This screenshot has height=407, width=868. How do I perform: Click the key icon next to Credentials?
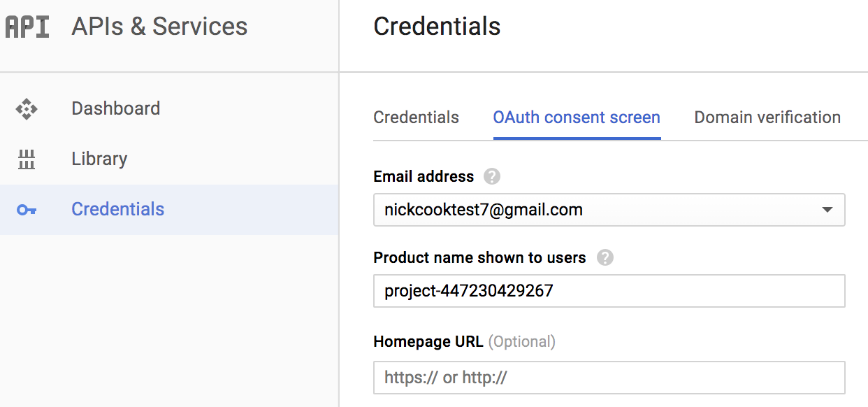coord(27,208)
